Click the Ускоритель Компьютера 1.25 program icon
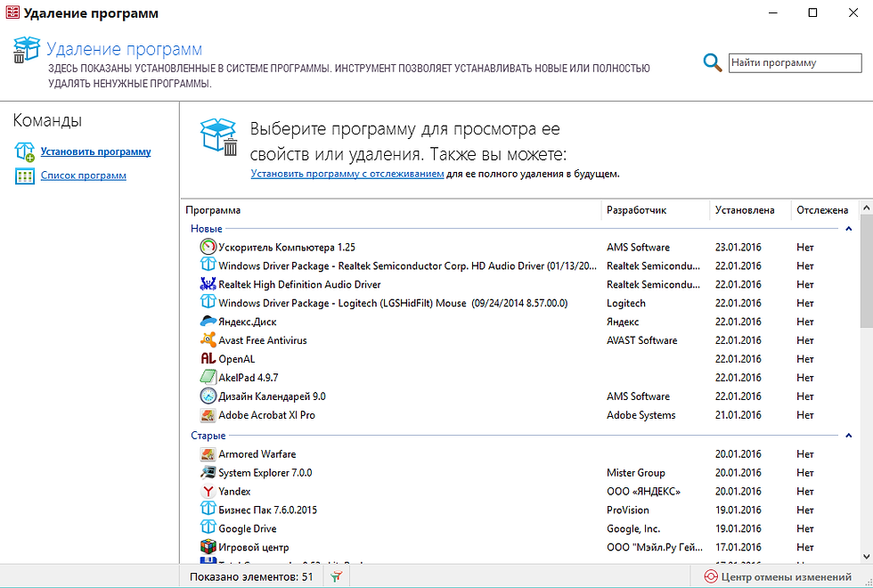Screen dimensions: 873x588 (x=208, y=247)
